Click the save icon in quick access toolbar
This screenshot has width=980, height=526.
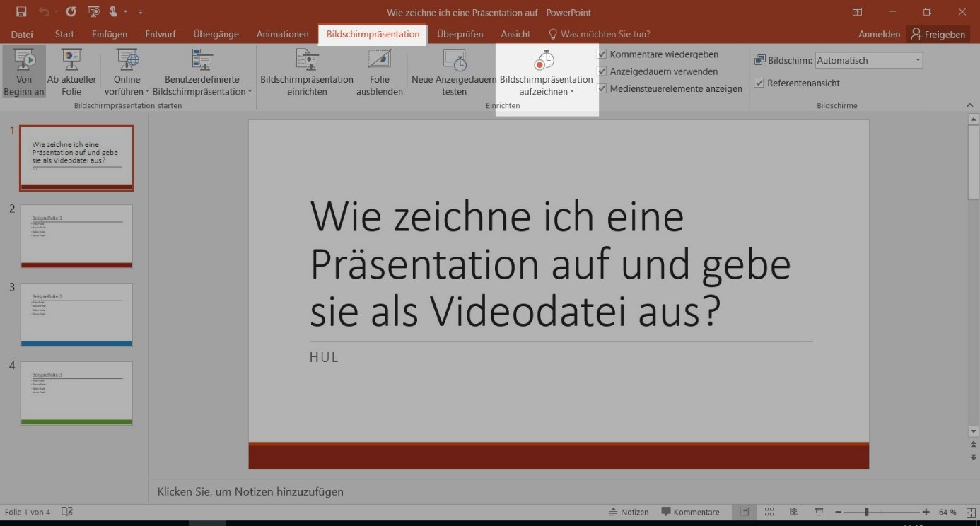coord(21,12)
